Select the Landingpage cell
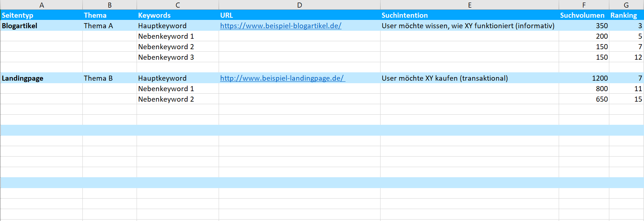 click(x=22, y=78)
